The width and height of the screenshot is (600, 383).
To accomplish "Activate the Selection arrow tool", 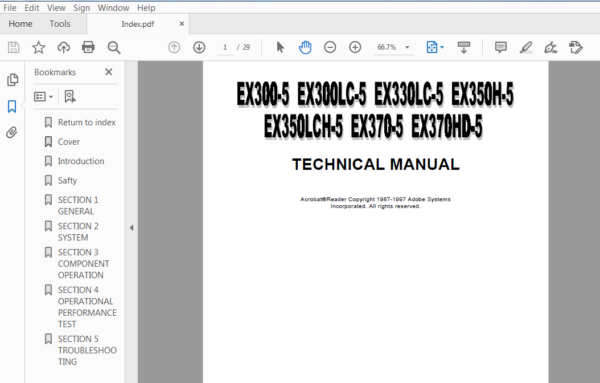I will 280,47.
